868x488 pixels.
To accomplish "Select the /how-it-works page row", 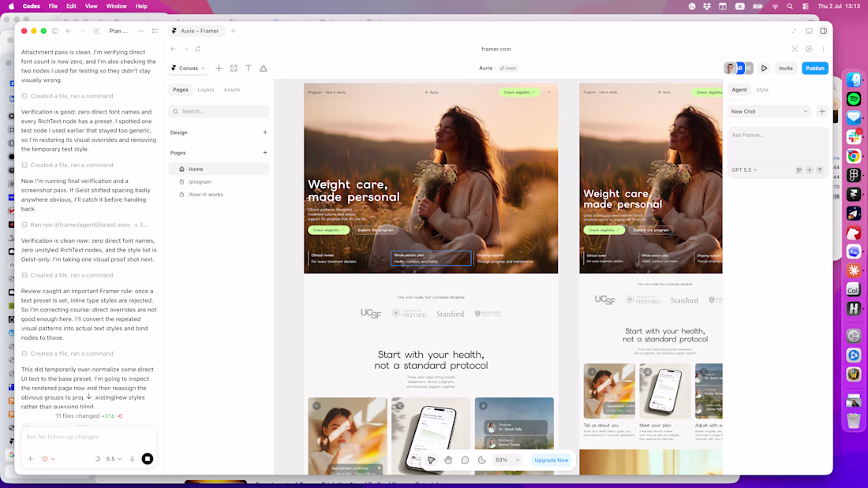I will tap(219, 195).
